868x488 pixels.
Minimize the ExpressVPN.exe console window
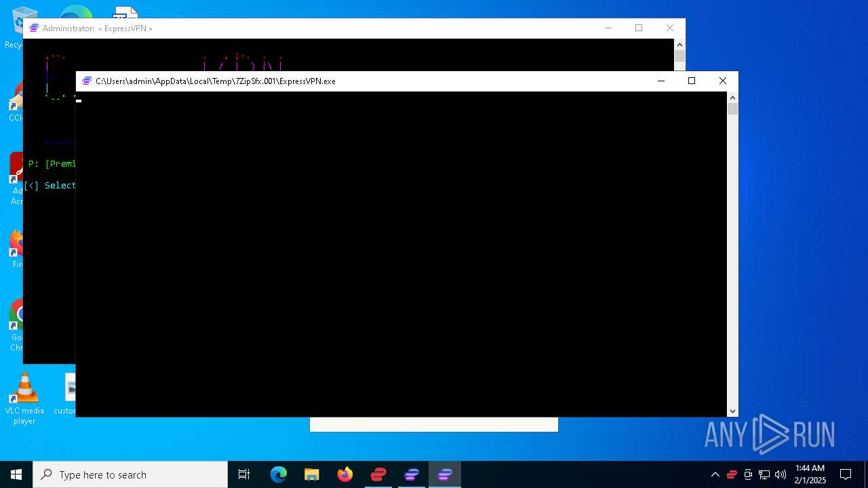(x=661, y=81)
